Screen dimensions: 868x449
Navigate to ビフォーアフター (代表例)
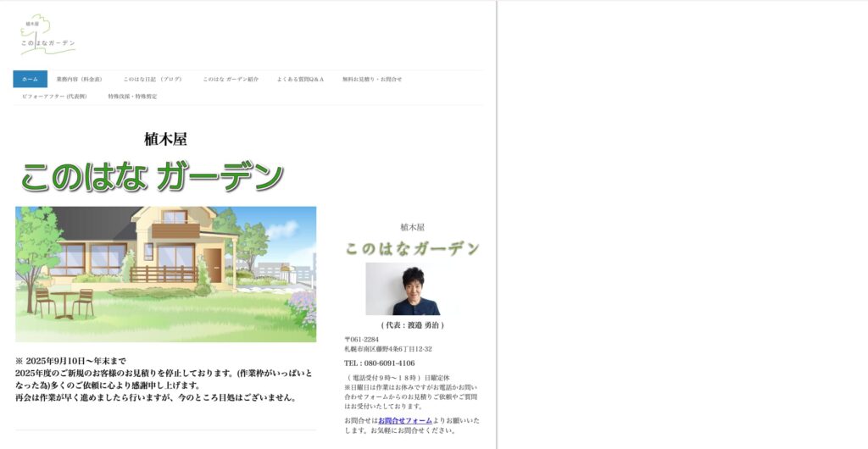(x=54, y=97)
